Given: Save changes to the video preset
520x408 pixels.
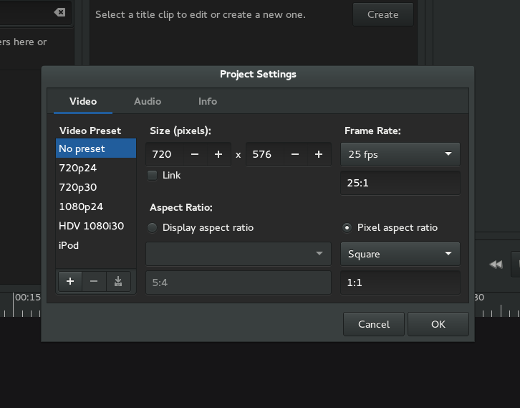Looking at the screenshot, I should tap(118, 281).
